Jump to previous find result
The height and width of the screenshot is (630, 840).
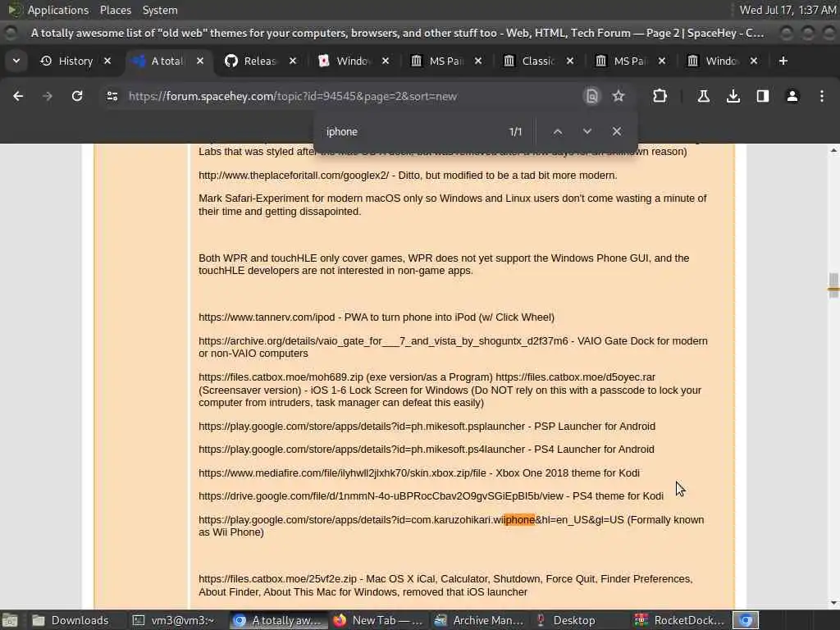[558, 131]
